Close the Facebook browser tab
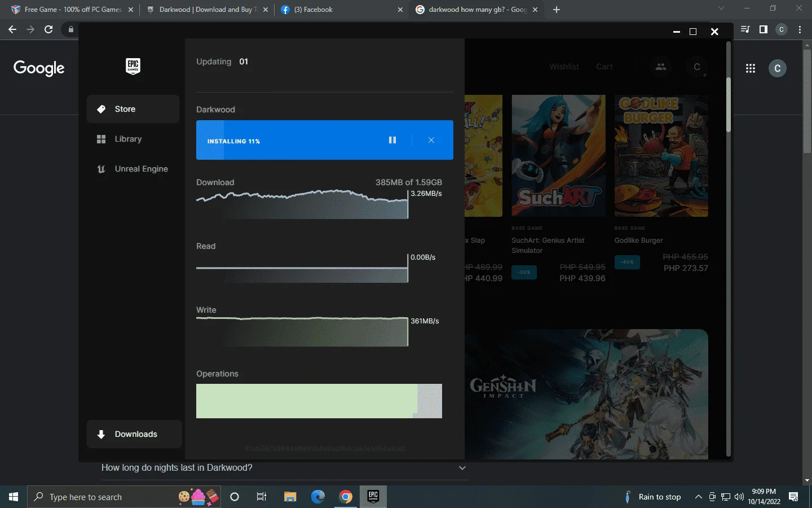812x508 pixels. pos(400,10)
